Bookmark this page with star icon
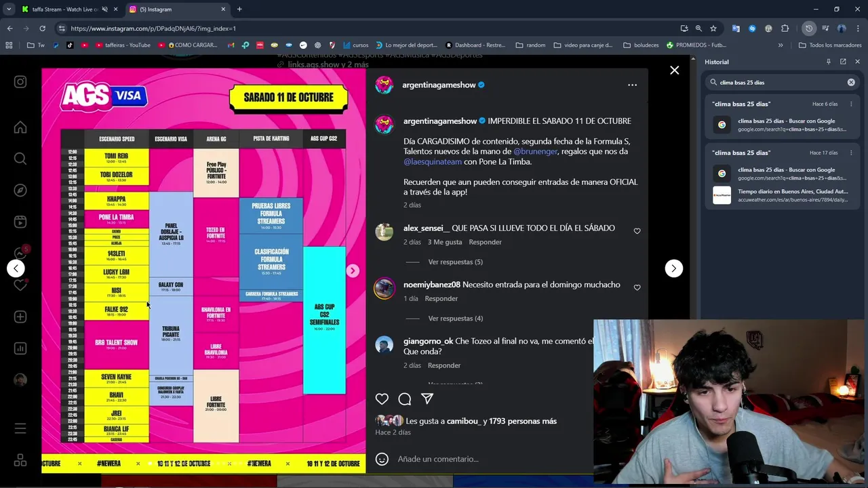Image resolution: width=868 pixels, height=488 pixels. point(713,28)
